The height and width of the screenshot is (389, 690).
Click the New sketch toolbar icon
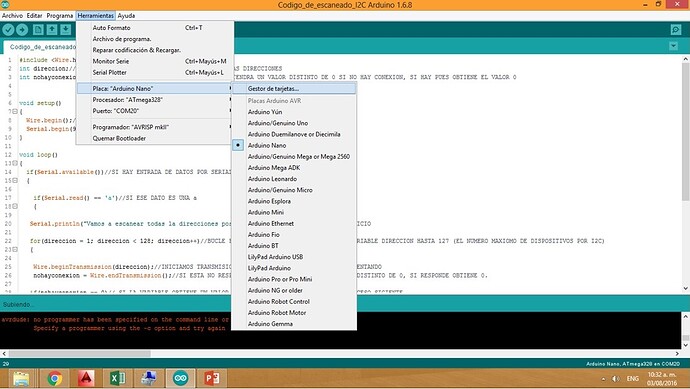pos(38,29)
